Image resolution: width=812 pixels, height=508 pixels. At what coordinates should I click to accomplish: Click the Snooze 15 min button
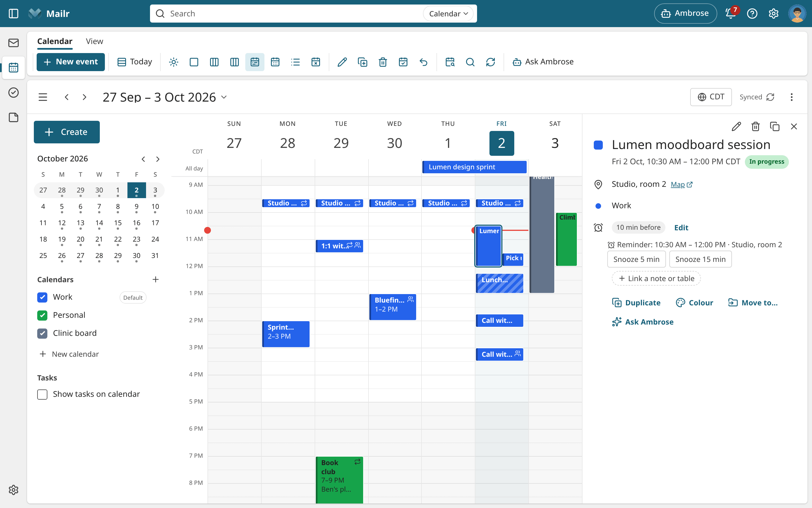[x=700, y=259]
